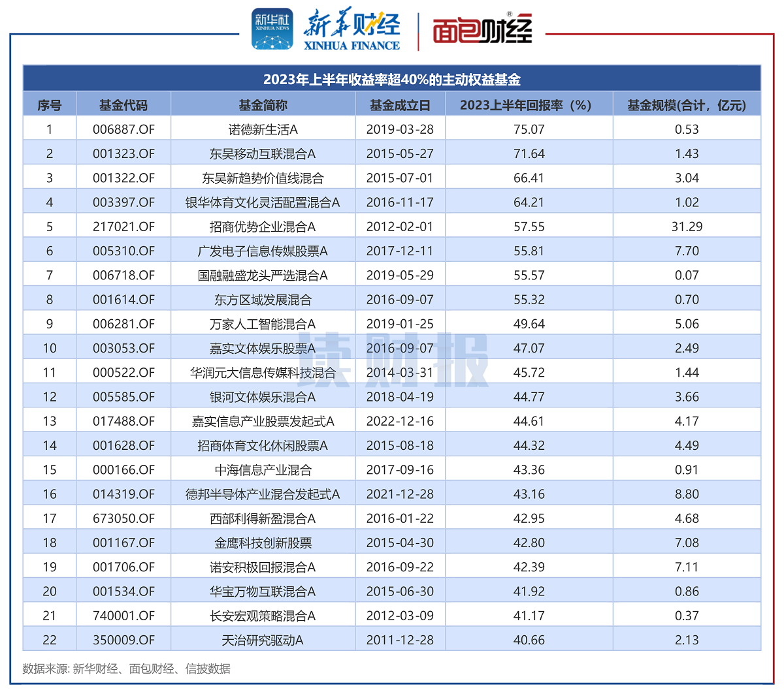Screen dimensions: 784x694
Task: Select the 75.07 return rate cell
Action: pos(529,129)
